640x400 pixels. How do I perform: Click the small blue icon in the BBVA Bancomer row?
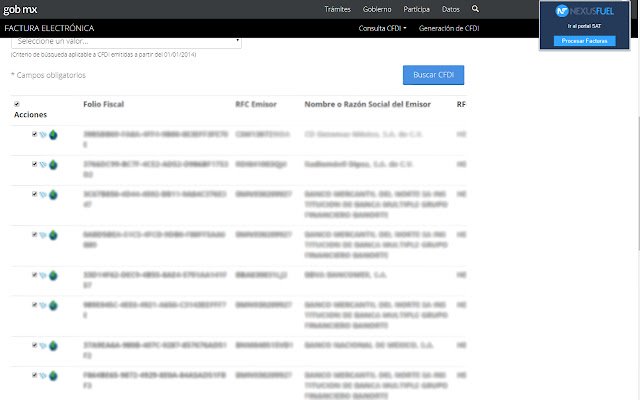(x=43, y=275)
